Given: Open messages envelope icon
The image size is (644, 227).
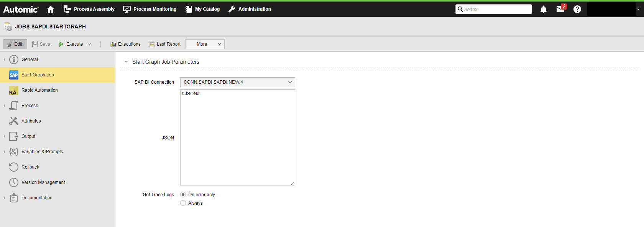Looking at the screenshot, I should 561,8.
